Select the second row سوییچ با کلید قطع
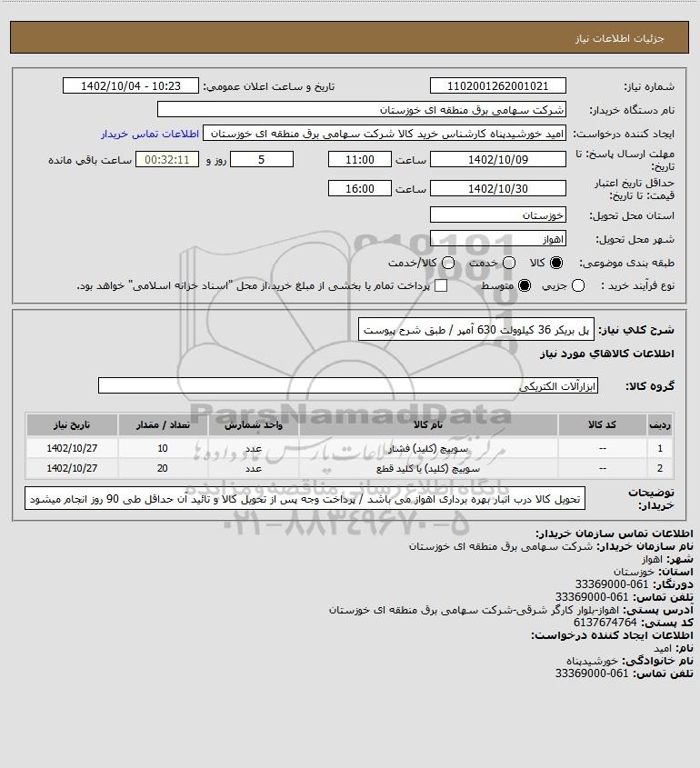The height and width of the screenshot is (768, 700). coord(350,468)
